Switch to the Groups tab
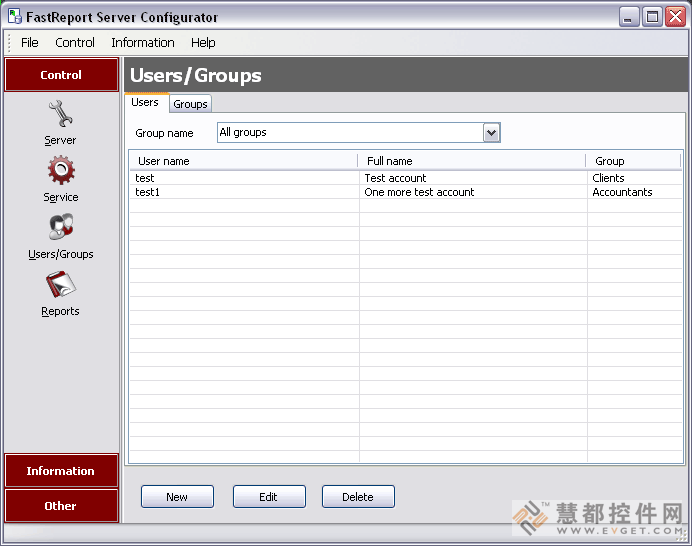The width and height of the screenshot is (692, 546). coord(190,104)
